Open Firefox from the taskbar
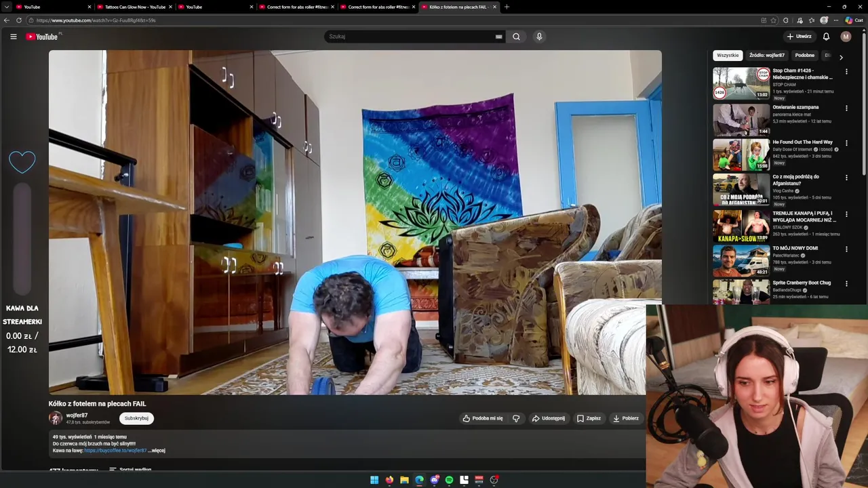This screenshot has width=868, height=488. click(x=389, y=480)
